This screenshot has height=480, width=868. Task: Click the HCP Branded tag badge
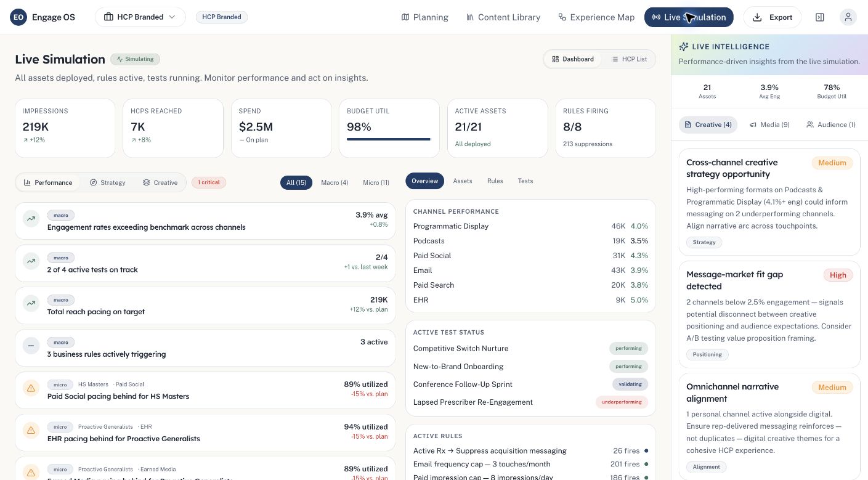[222, 17]
